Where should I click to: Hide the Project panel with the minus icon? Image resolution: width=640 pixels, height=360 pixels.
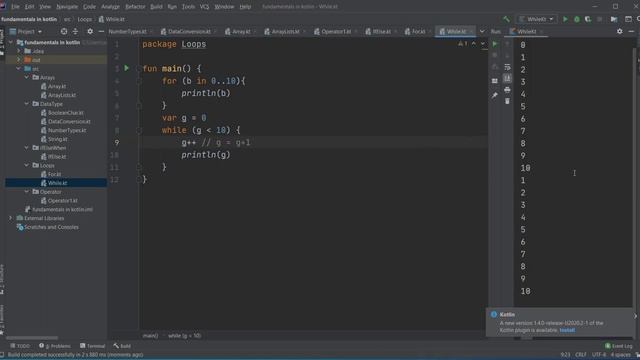click(101, 31)
